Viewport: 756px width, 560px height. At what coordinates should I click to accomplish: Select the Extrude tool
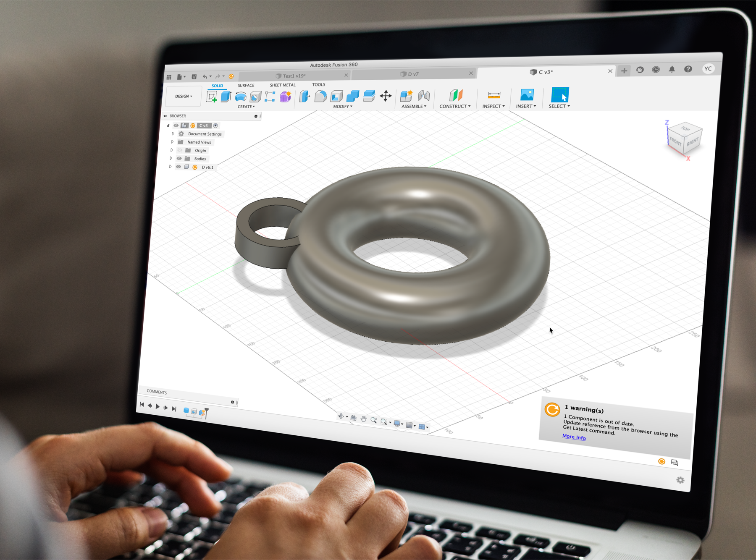pos(226,97)
